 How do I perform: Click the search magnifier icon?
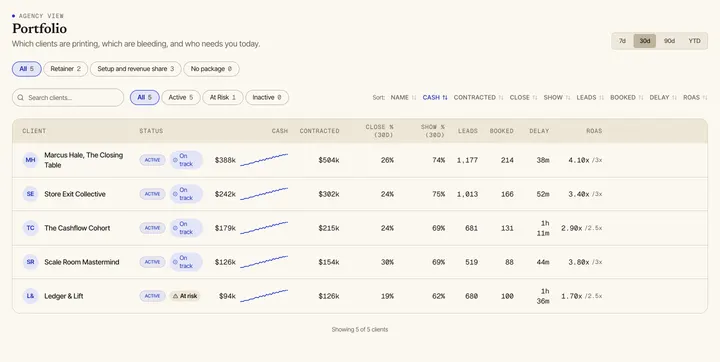[21, 97]
